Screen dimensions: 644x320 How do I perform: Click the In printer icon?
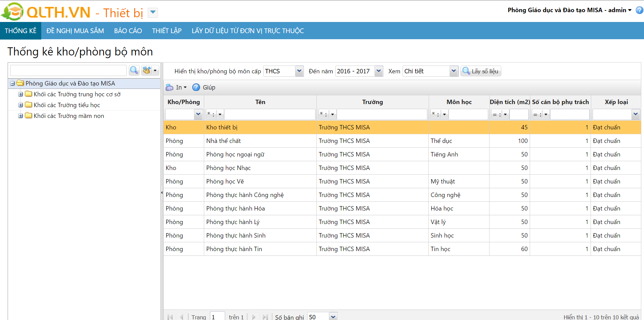(169, 88)
